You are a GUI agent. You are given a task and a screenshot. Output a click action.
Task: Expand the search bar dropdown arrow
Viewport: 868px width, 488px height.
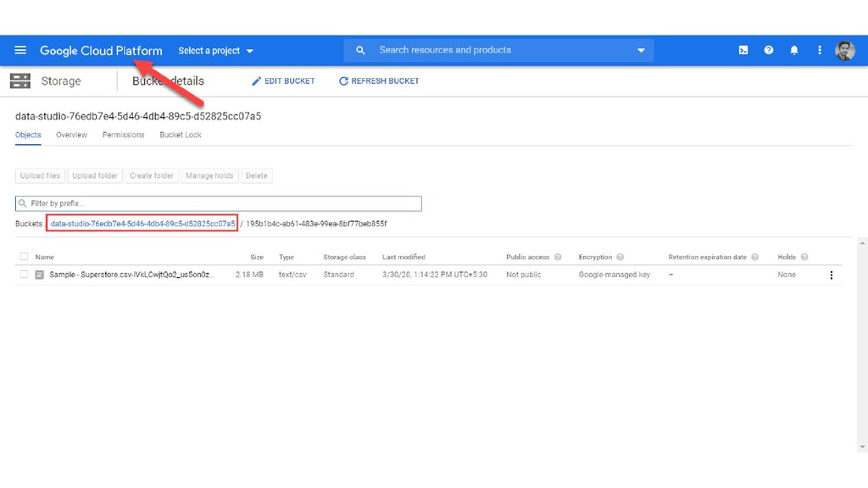point(641,50)
